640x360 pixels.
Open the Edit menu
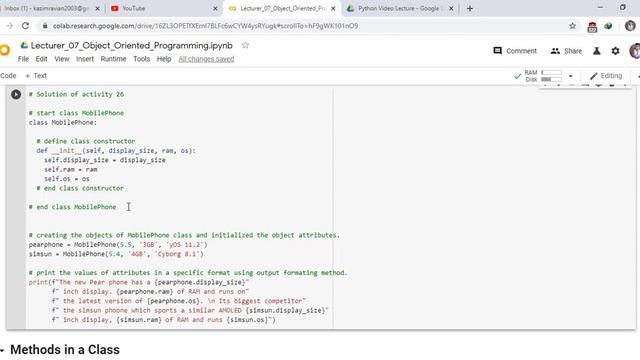point(41,59)
